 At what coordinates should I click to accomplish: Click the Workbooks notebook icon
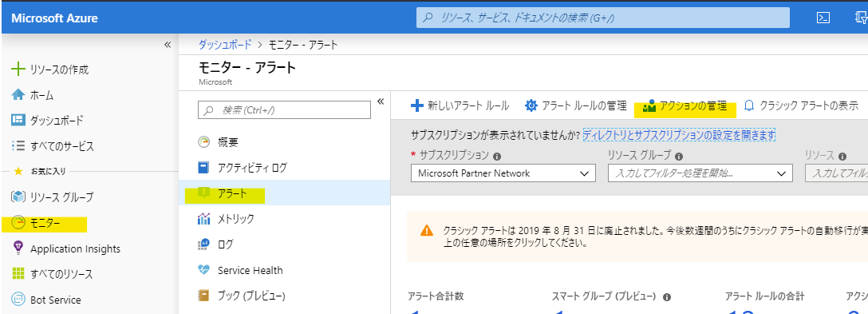point(203,296)
